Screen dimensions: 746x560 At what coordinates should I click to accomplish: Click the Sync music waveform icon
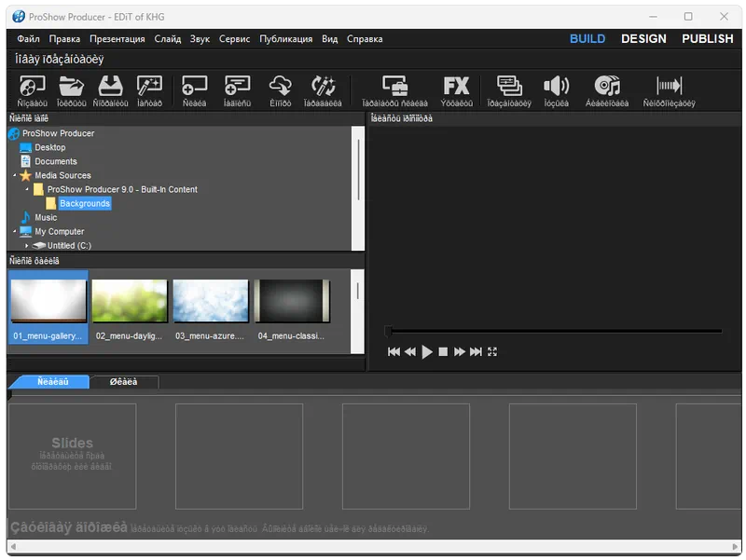(x=669, y=86)
